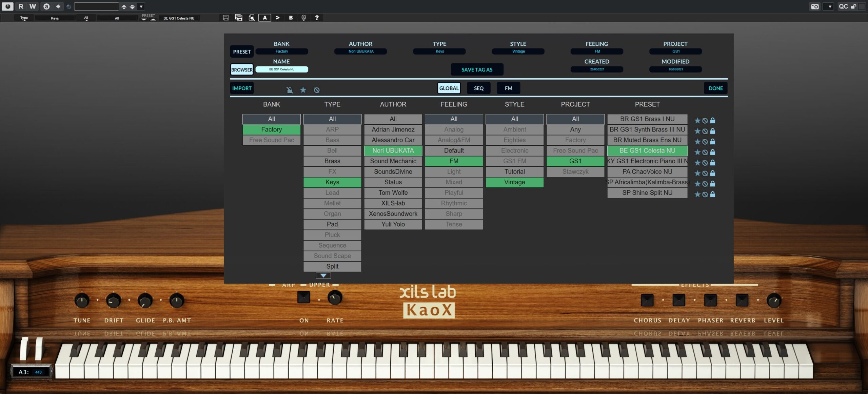Click the lock icon for BR Muted Brass Ens NU
Image resolution: width=868 pixels, height=394 pixels.
coord(713,142)
